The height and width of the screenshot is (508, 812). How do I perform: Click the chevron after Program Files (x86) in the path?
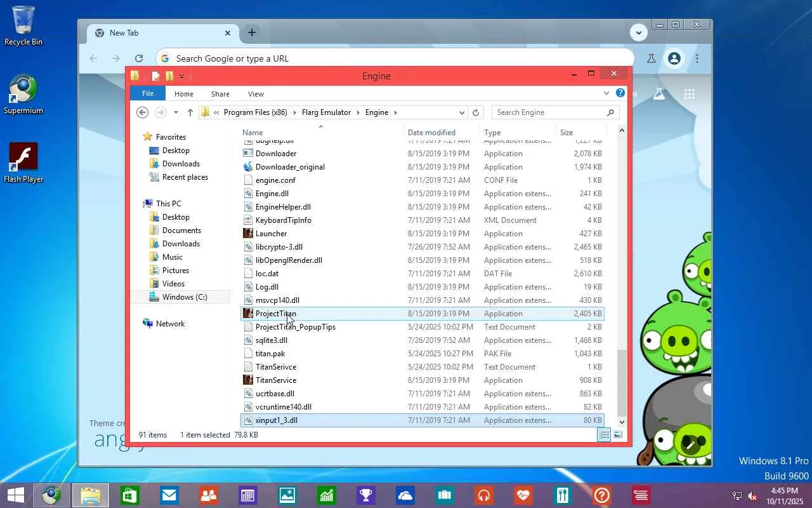[294, 112]
